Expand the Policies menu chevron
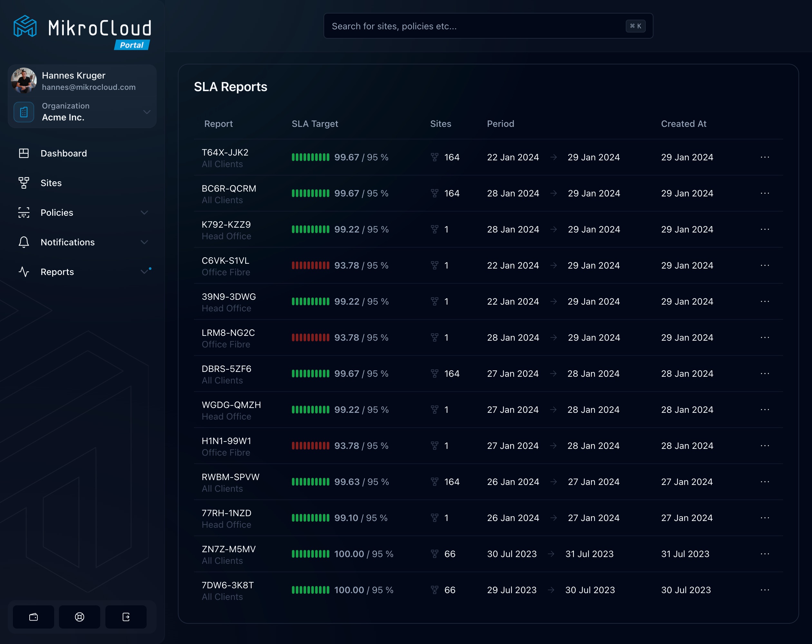812x644 pixels. [144, 213]
